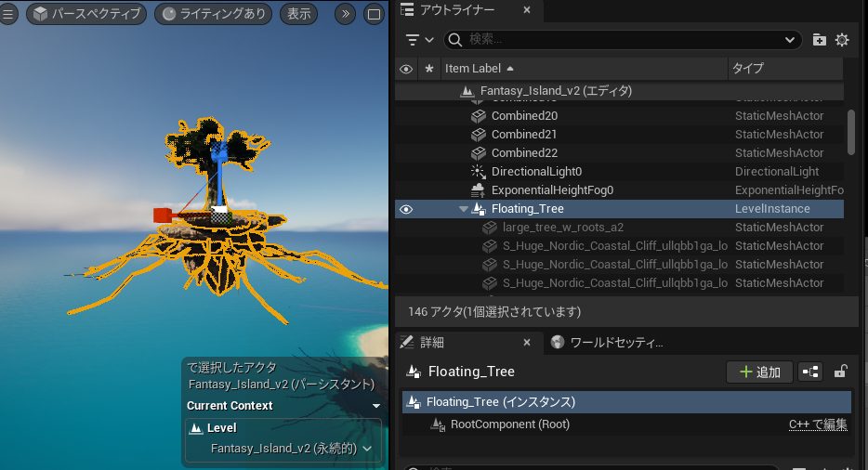Screen dimensions: 868x470
Task: Open the outliner filter dropdown
Action: [x=420, y=40]
